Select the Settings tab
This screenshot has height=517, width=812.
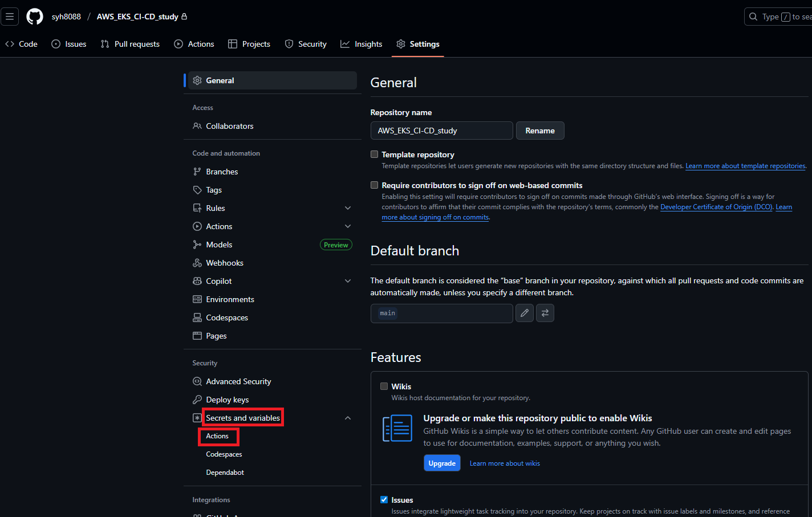[x=418, y=44]
